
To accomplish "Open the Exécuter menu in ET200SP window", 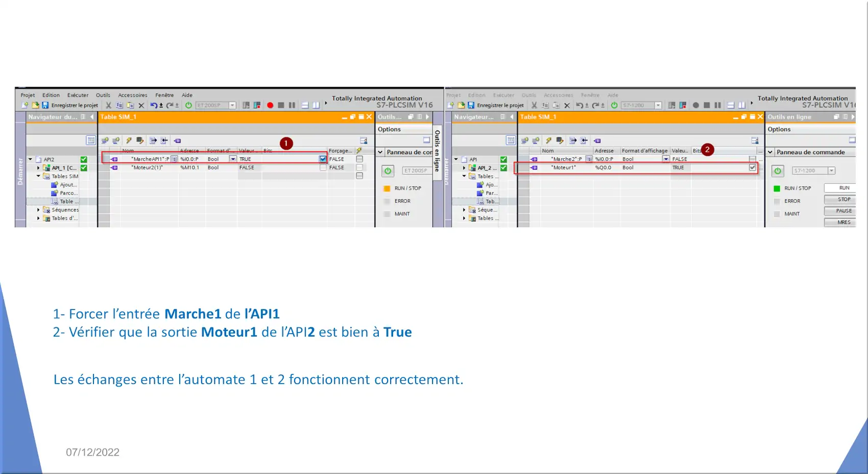I will tap(78, 95).
